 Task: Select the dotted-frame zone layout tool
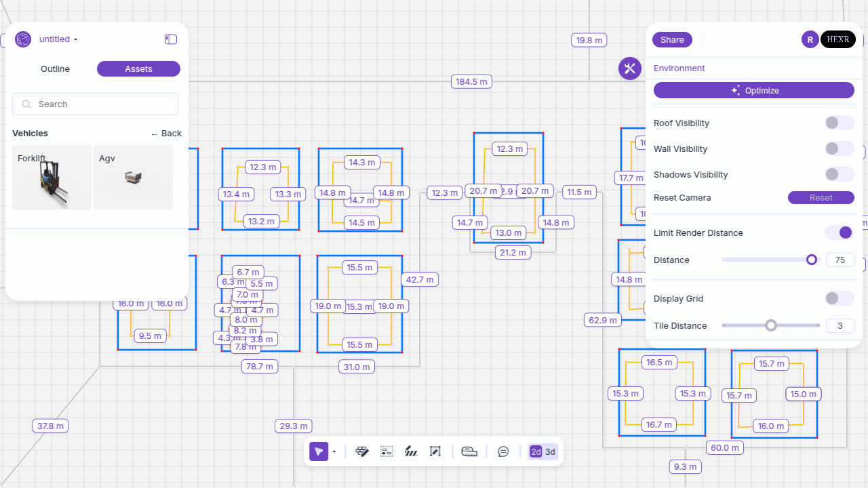(387, 451)
